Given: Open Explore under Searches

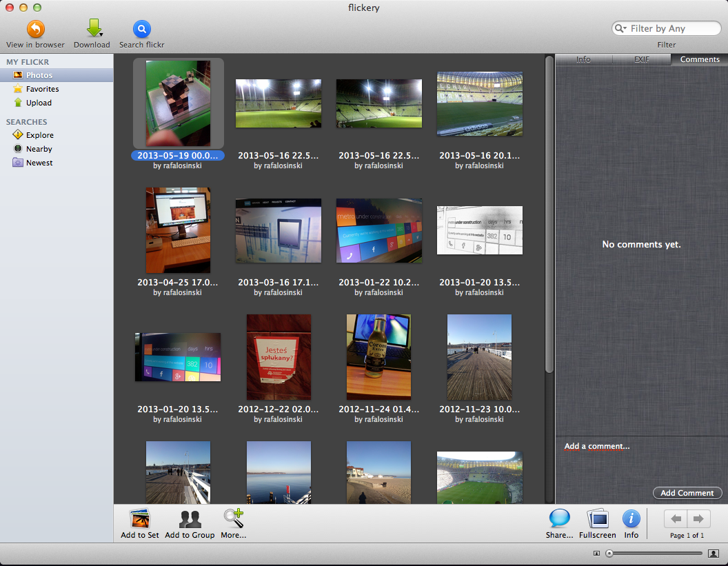Looking at the screenshot, I should 39,135.
